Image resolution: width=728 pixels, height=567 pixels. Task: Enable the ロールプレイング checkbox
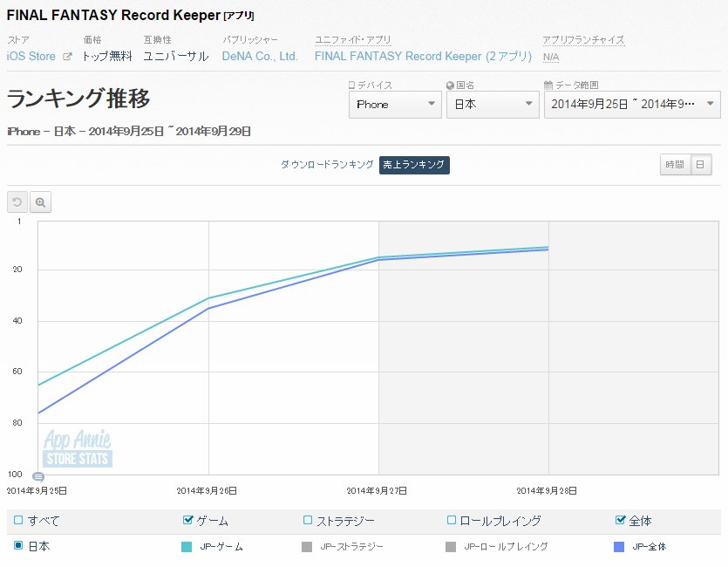451,520
